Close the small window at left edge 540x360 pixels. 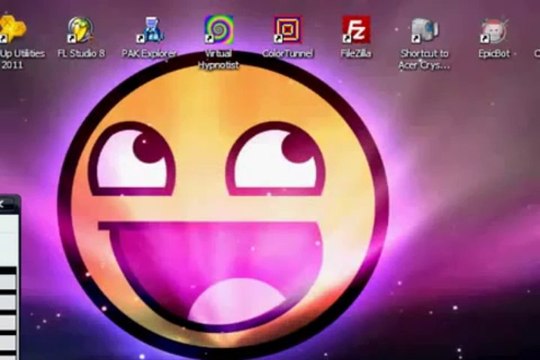[x=2, y=204]
